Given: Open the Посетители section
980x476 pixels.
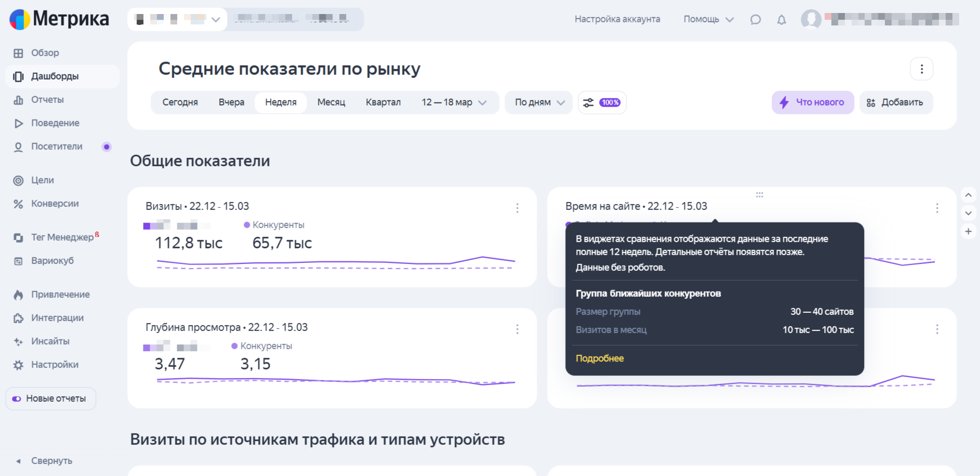Looking at the screenshot, I should pos(57,146).
